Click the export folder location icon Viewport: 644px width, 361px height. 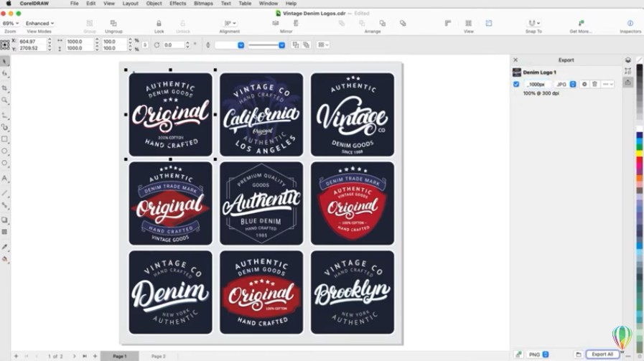click(578, 355)
